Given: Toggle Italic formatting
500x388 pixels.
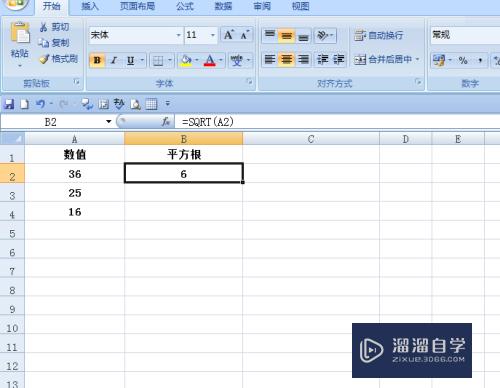Looking at the screenshot, I should click(x=114, y=61).
